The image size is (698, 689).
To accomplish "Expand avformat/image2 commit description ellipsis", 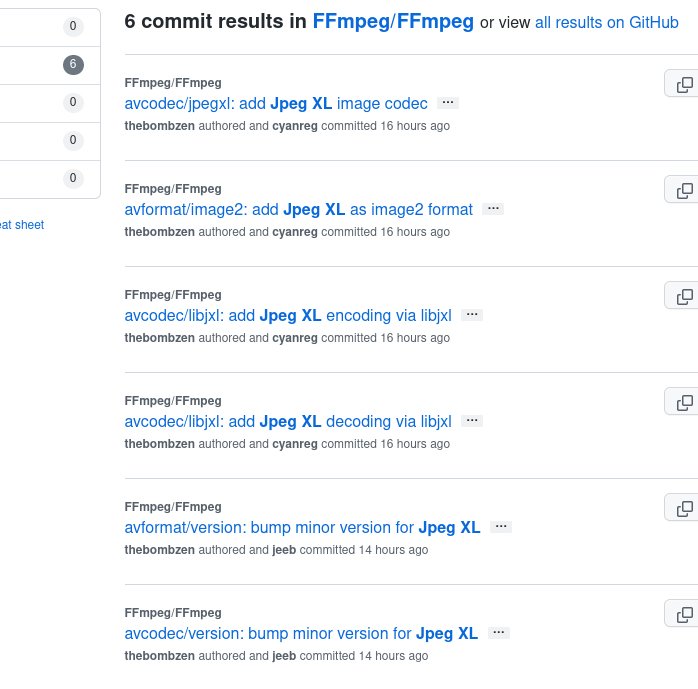I will tap(493, 209).
